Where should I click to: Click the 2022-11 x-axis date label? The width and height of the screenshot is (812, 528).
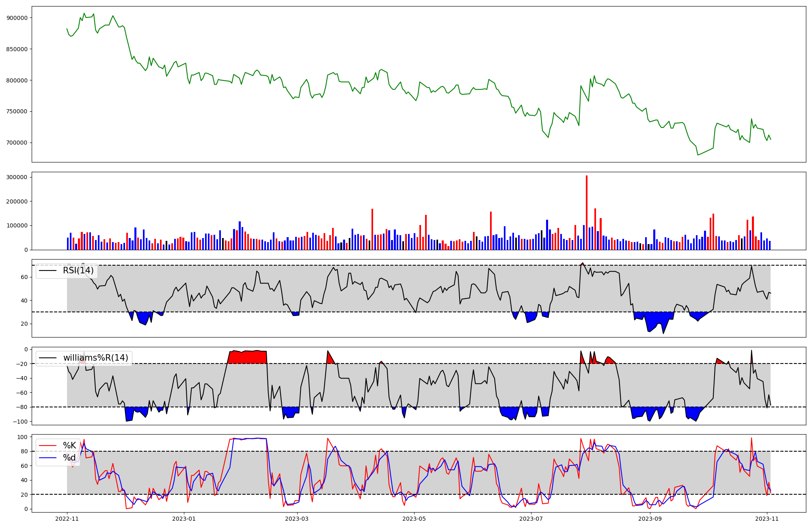pos(67,519)
